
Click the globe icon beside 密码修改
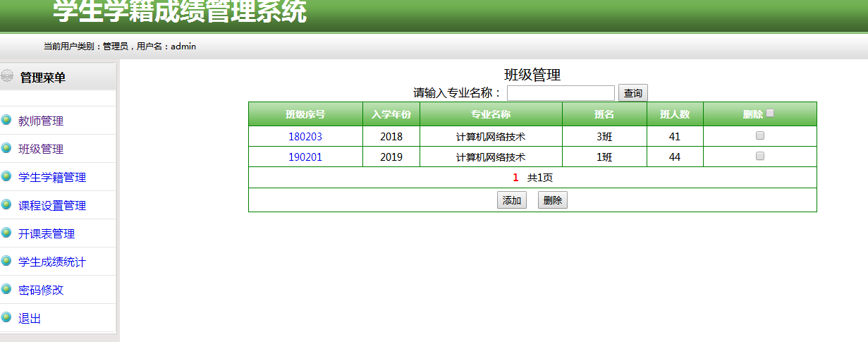[6, 289]
